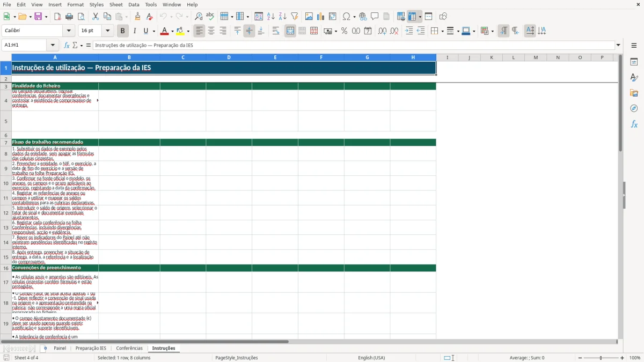Zoom out with the minus button
This screenshot has height=362, width=644.
(x=580, y=358)
